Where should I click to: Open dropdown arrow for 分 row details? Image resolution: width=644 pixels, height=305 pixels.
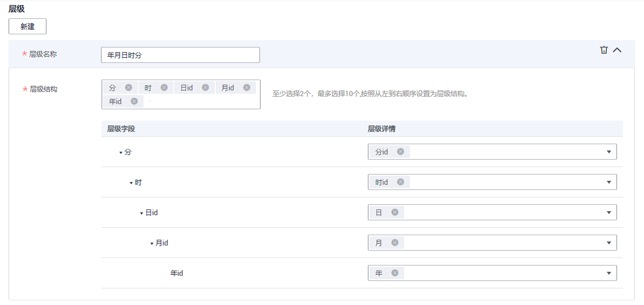coord(608,152)
